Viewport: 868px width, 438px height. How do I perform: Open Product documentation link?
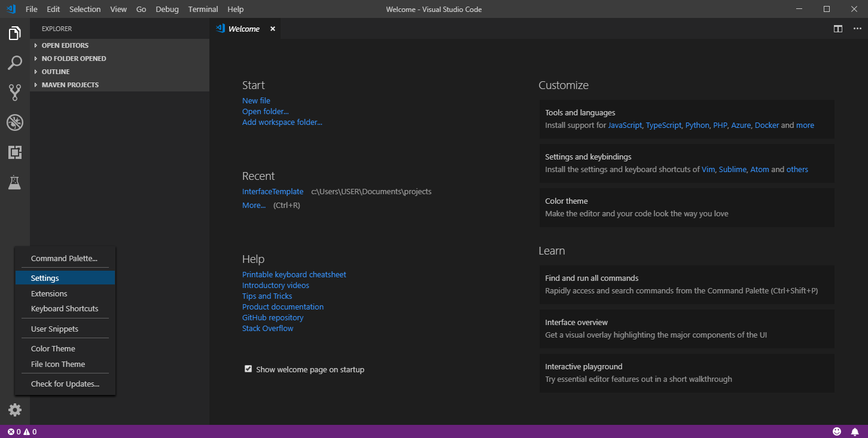[282, 307]
